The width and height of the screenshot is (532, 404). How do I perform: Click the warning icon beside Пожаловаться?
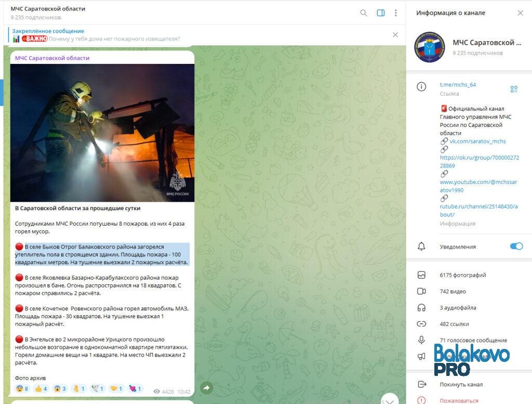421,400
